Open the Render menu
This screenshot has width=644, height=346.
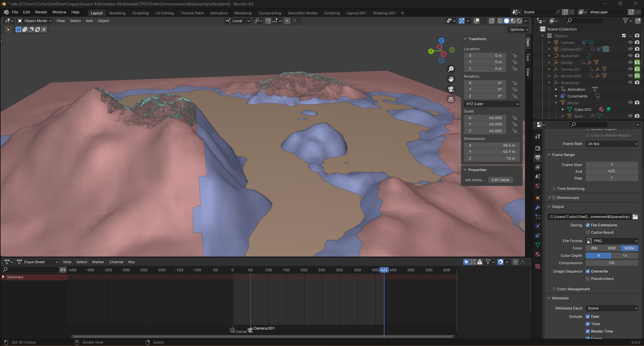[x=41, y=12]
